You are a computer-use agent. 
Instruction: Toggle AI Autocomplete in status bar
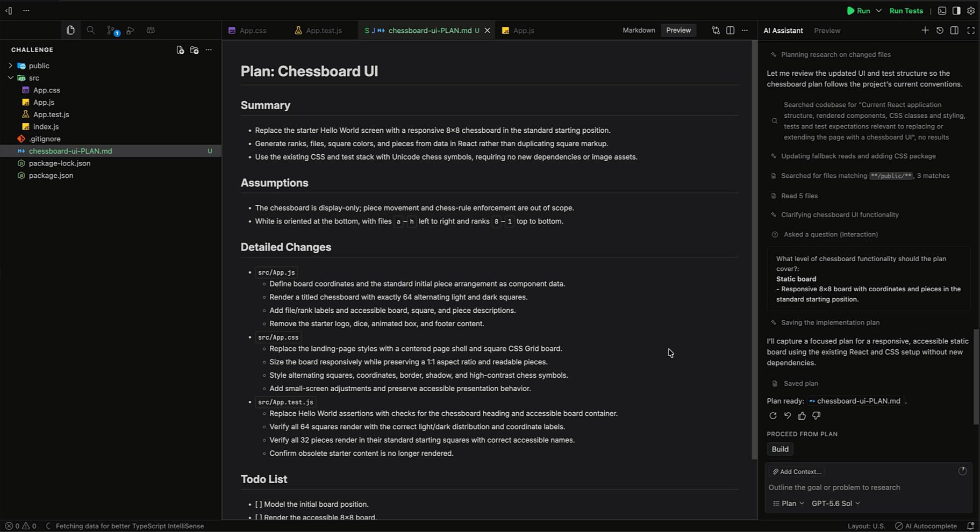click(x=926, y=526)
